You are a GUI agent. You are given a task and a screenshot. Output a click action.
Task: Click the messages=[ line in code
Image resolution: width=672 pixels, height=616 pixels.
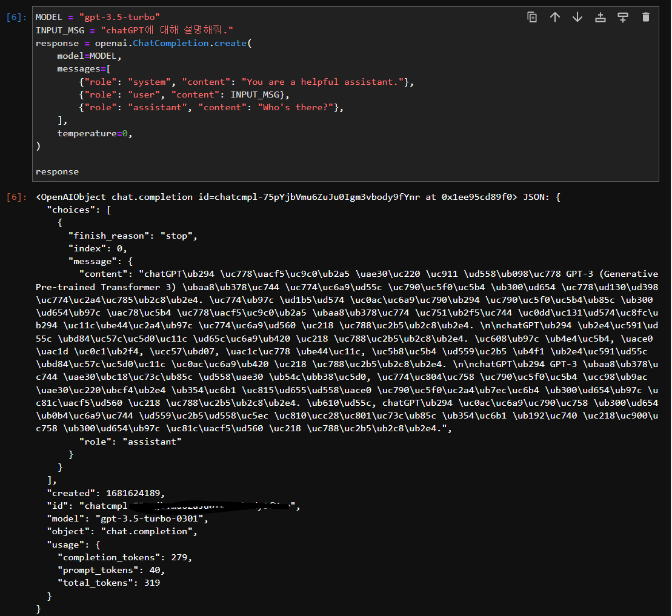pos(84,69)
